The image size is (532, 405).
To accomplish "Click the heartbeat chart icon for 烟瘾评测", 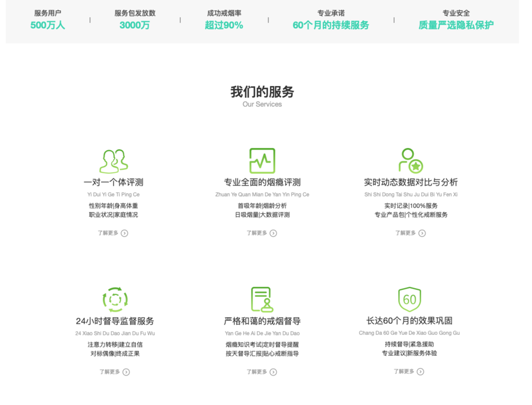I will (262, 160).
